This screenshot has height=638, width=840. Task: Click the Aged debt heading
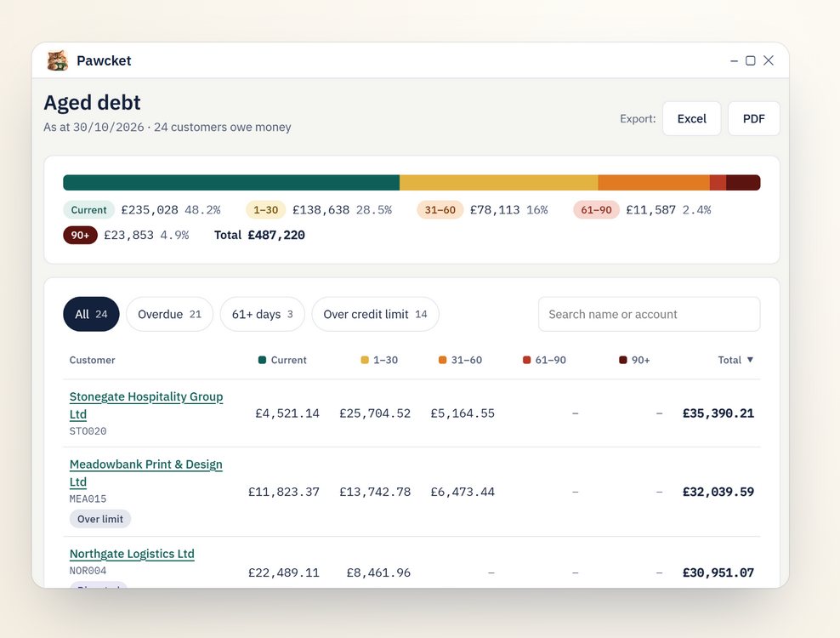[x=92, y=102]
